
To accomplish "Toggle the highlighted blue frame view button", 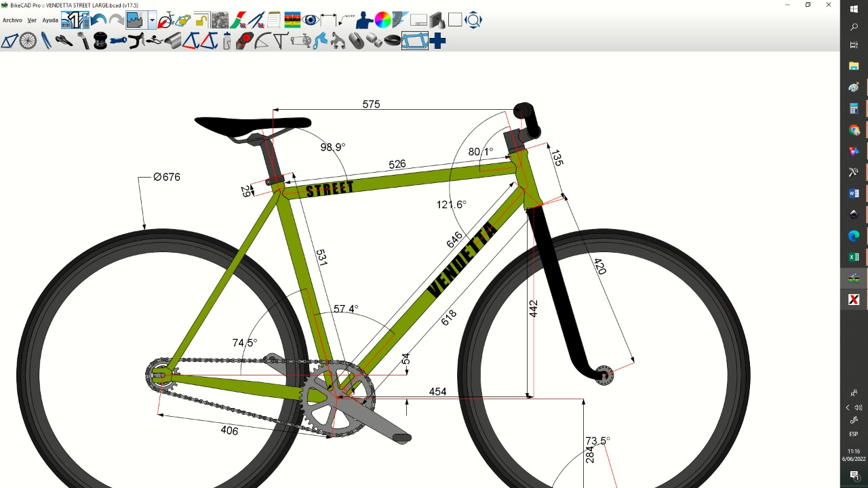I will pos(415,41).
